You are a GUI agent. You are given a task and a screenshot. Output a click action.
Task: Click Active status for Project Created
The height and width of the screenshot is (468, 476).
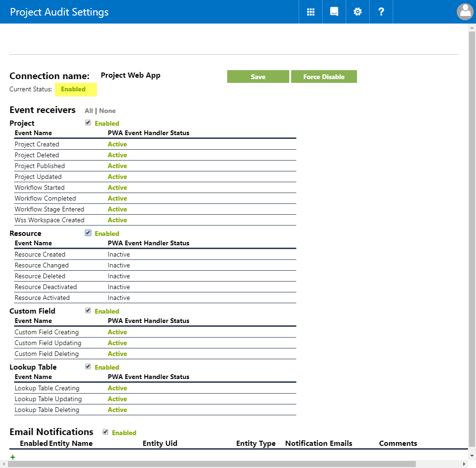(117, 145)
